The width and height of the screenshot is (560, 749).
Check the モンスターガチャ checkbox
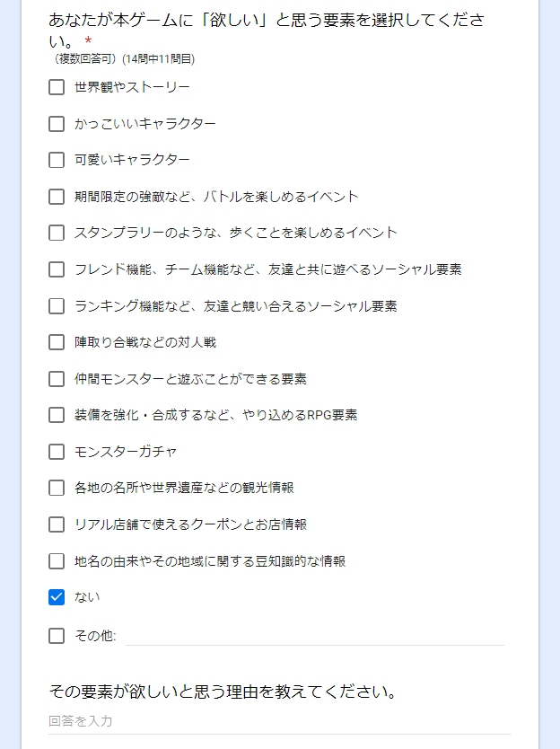point(57,452)
